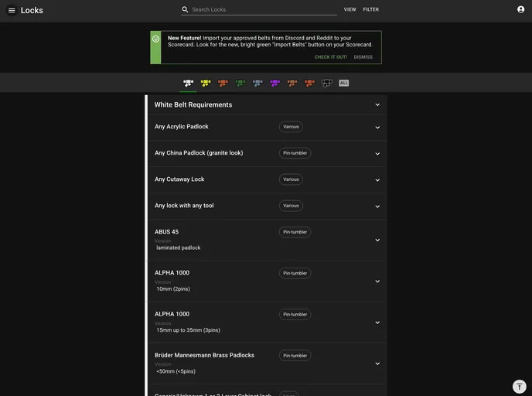Click the 15mm up to 35mm (3pins) text
This screenshot has width=532, height=396.
pos(189,329)
